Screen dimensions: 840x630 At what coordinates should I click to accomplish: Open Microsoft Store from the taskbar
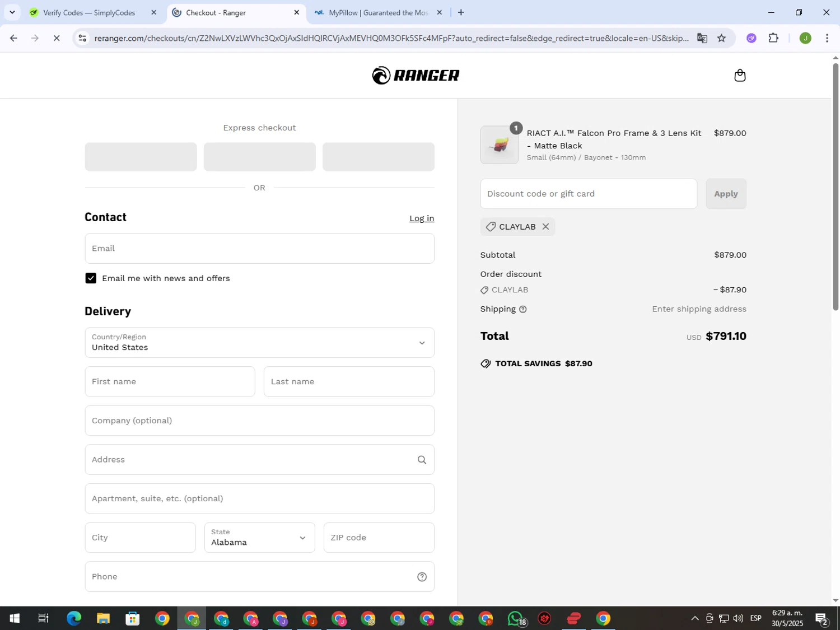click(133, 618)
